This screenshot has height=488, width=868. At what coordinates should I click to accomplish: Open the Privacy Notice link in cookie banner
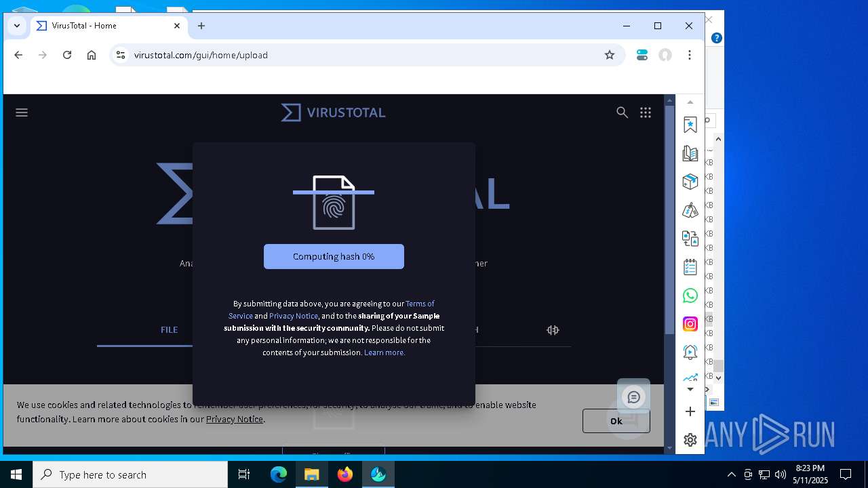pyautogui.click(x=235, y=419)
